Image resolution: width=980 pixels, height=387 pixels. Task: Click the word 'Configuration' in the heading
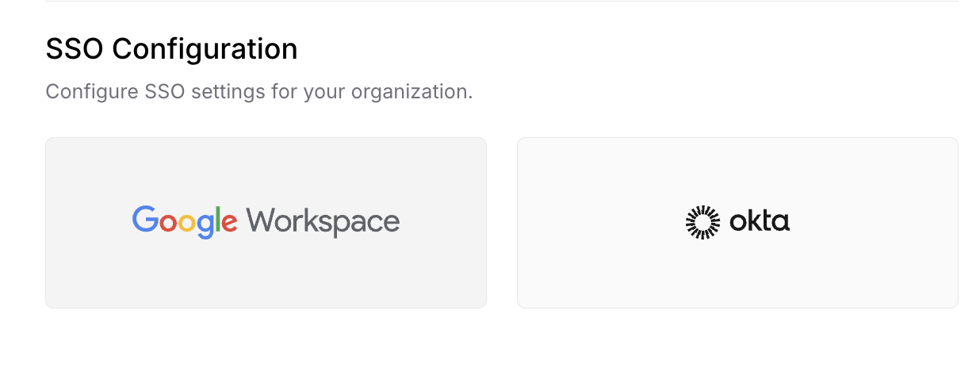(x=205, y=49)
